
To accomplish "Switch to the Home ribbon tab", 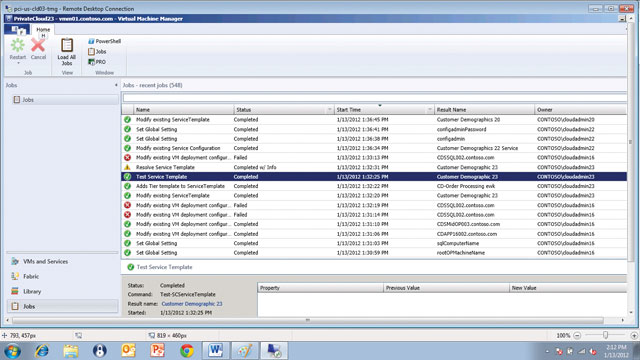I will [x=43, y=29].
